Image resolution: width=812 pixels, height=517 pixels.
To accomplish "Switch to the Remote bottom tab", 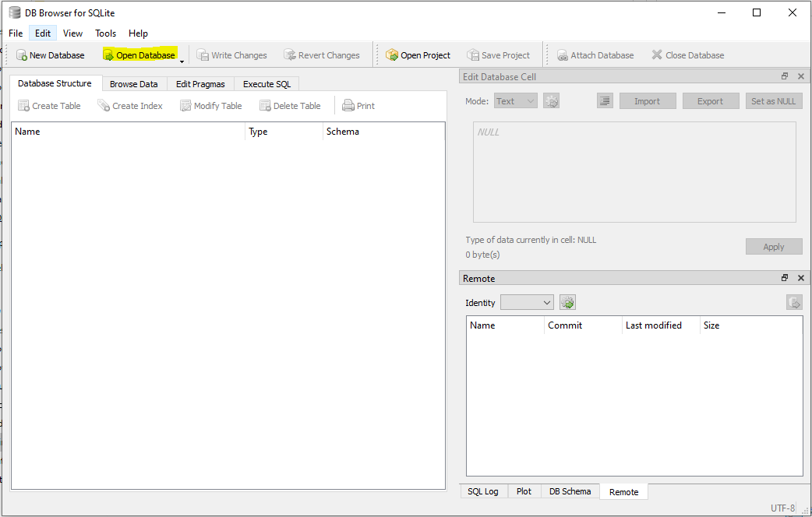I will click(624, 491).
